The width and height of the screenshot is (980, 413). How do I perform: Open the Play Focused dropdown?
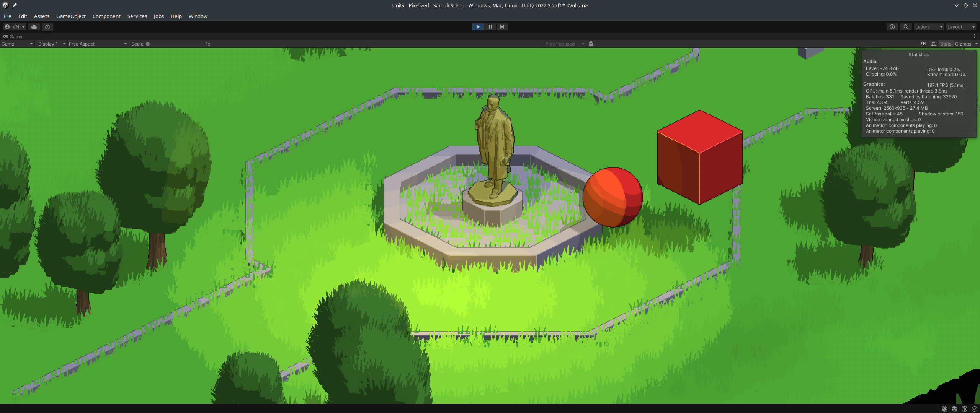[x=565, y=44]
